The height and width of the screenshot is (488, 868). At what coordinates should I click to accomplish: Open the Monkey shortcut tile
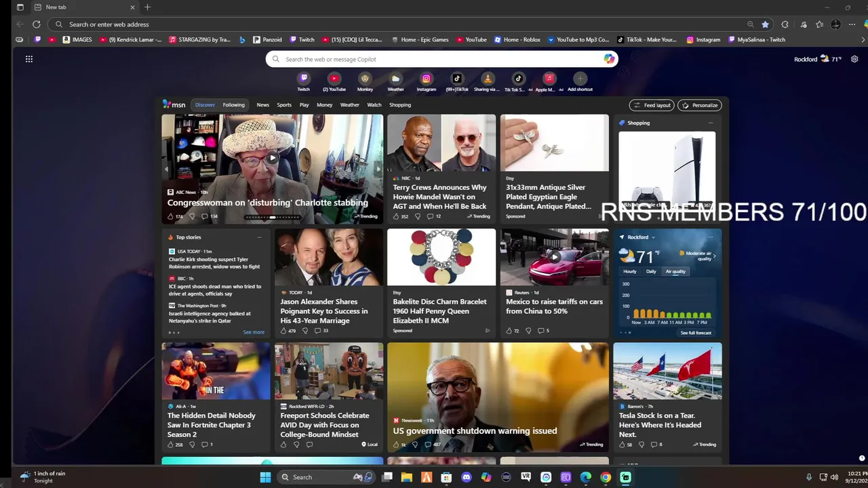[x=365, y=79]
